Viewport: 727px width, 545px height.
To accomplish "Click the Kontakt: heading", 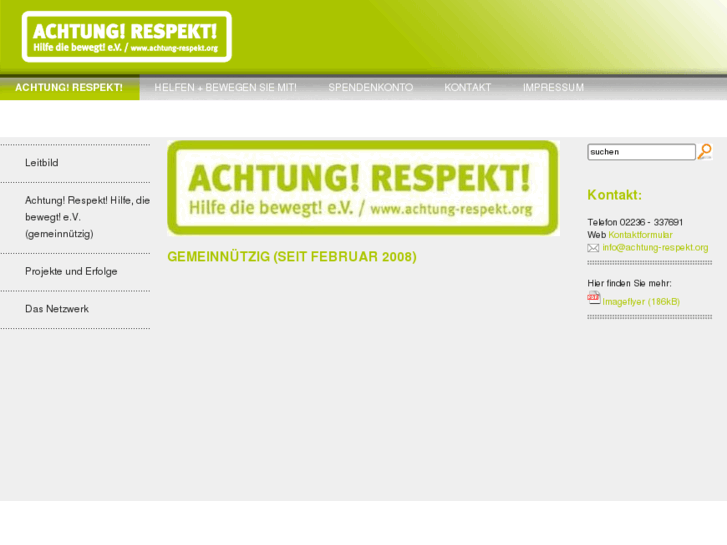I will point(614,195).
